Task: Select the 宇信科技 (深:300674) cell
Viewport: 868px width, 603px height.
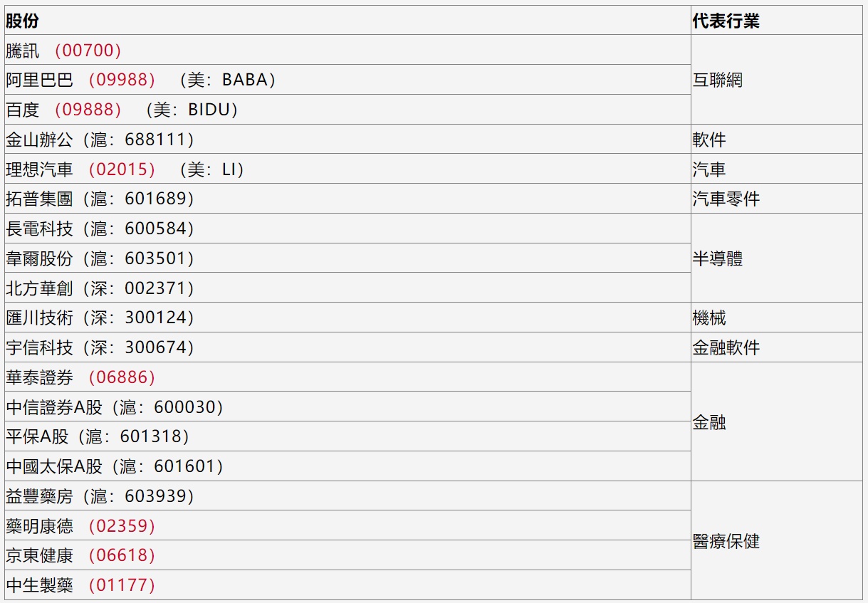Action: [x=100, y=347]
